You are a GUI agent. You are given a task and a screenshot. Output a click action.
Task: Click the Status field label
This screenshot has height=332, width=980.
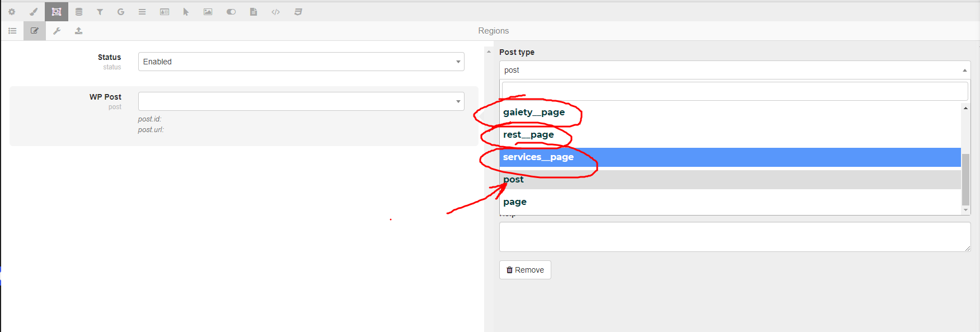109,57
